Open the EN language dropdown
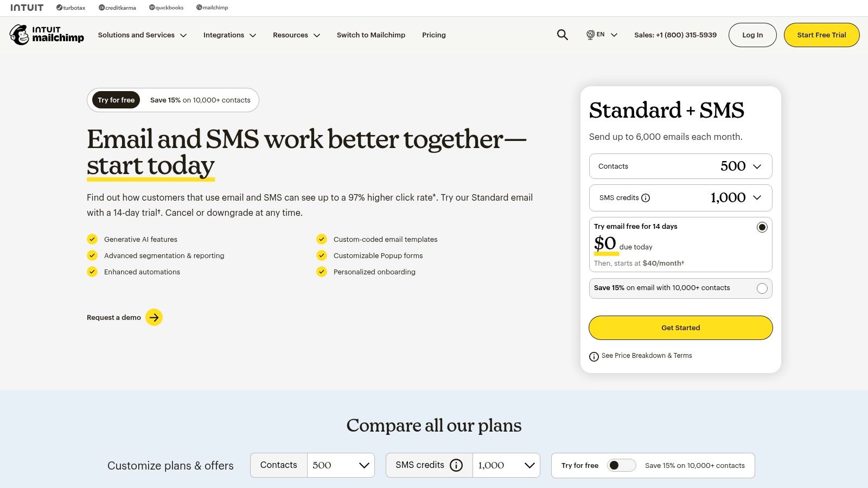 point(602,35)
